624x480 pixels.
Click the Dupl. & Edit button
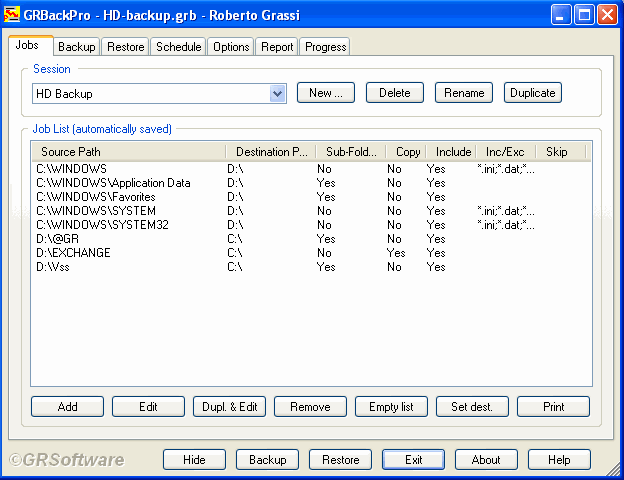[229, 407]
